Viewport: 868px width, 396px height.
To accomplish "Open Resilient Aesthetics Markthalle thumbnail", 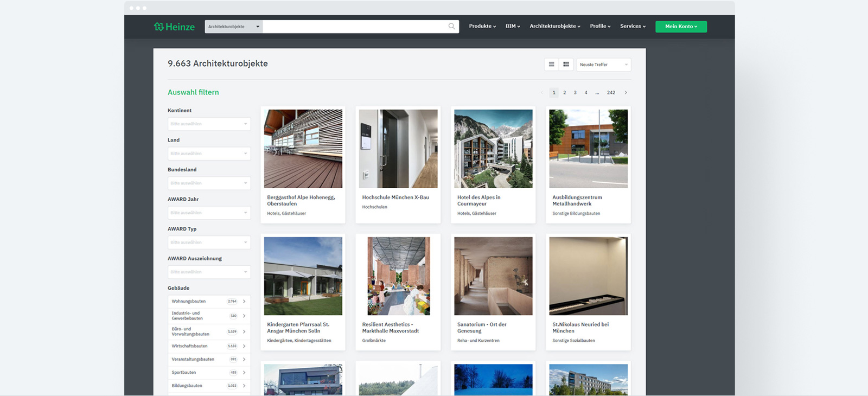I will tap(398, 276).
